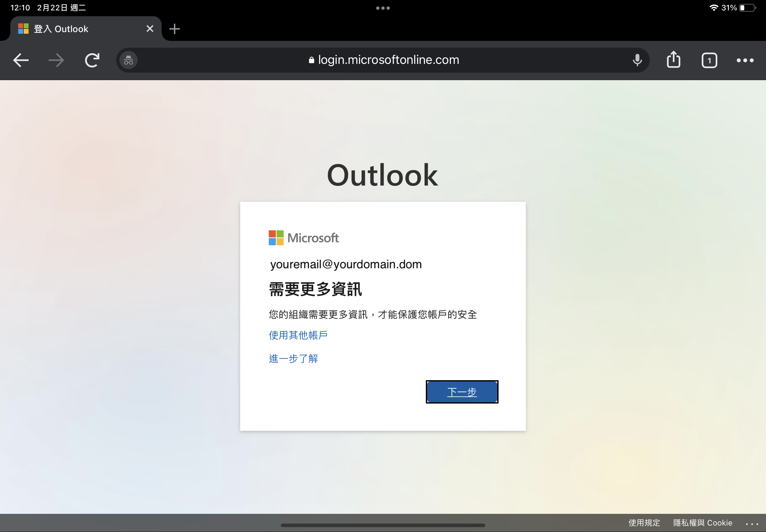
Task: Close the 登入 Outlook tab
Action: click(150, 29)
